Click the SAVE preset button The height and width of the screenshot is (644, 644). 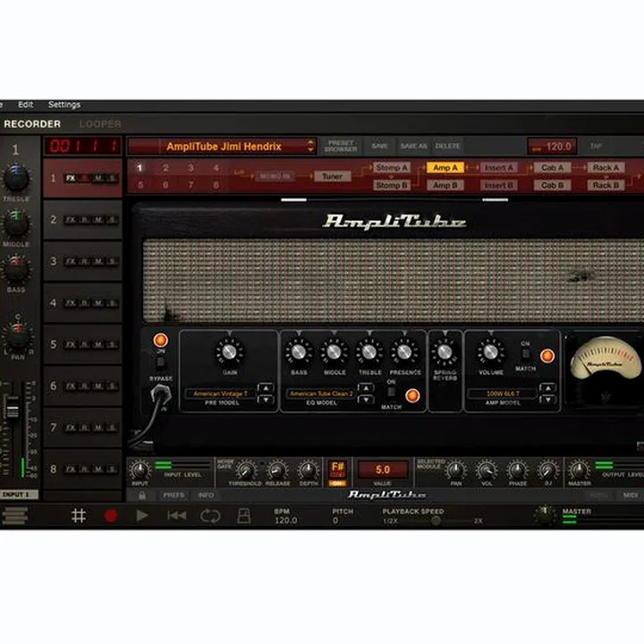(379, 146)
